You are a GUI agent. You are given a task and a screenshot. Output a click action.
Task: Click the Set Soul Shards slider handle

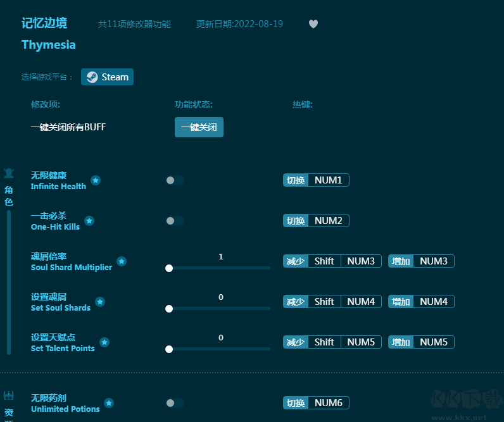tap(169, 309)
